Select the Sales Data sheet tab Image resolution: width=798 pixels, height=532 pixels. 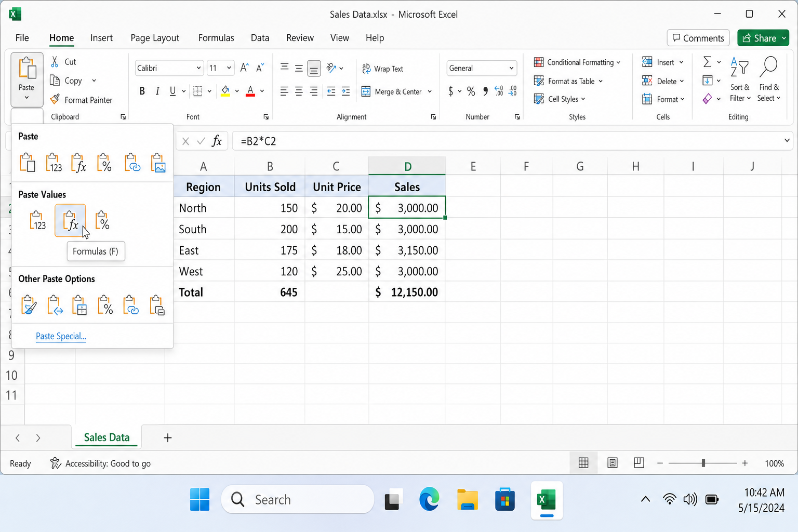pos(107,437)
